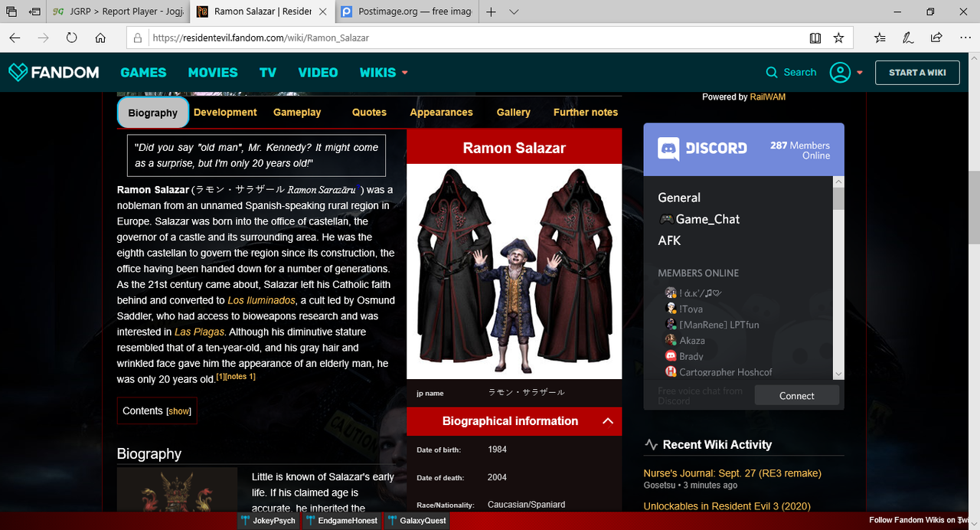
Task: Collapse the Biographical information section
Action: click(x=607, y=421)
